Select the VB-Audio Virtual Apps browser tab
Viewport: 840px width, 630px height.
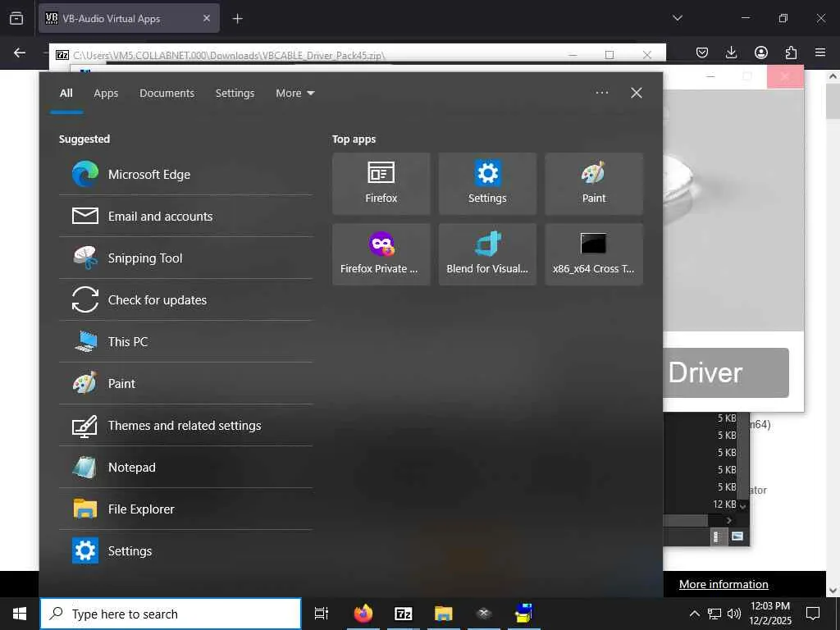(129, 18)
